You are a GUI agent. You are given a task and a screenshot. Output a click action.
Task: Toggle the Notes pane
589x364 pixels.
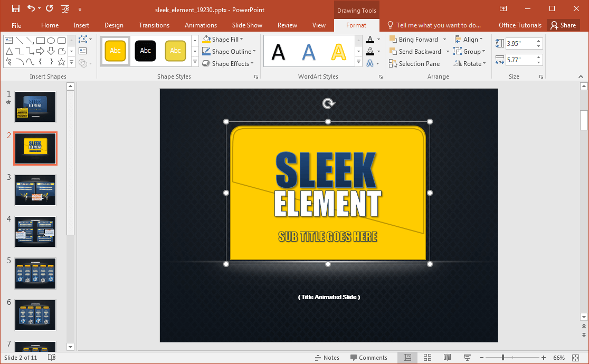(327, 358)
